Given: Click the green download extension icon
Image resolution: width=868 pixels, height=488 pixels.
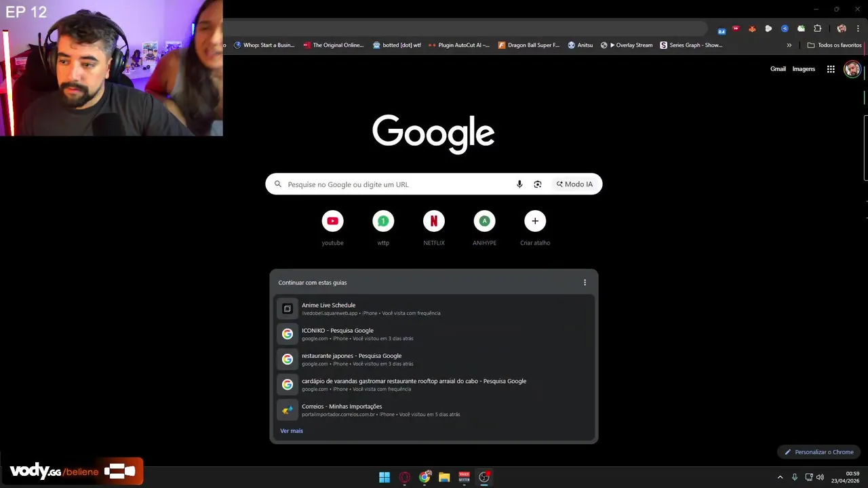Looking at the screenshot, I should [801, 29].
